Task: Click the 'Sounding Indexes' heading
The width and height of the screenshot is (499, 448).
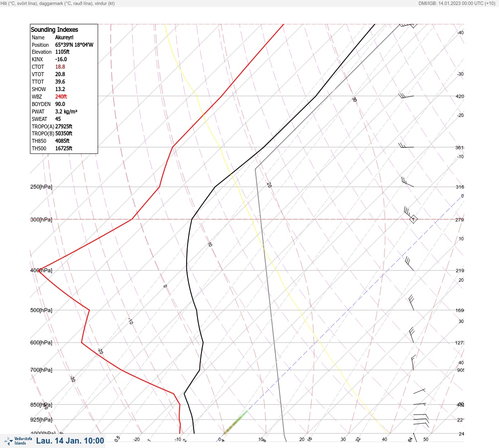Action: pyautogui.click(x=54, y=29)
